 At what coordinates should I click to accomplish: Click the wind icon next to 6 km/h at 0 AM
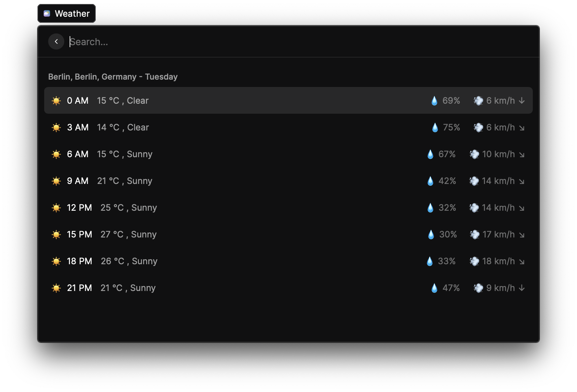(478, 100)
